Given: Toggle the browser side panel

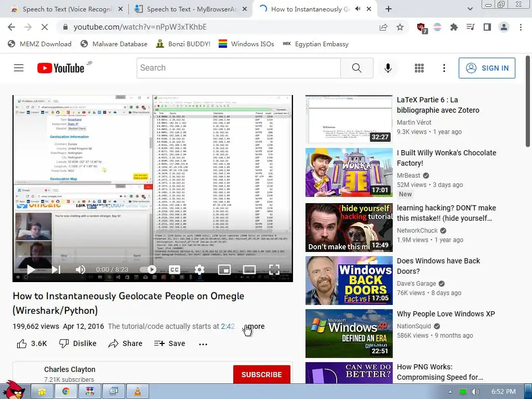Looking at the screenshot, I should (487, 27).
